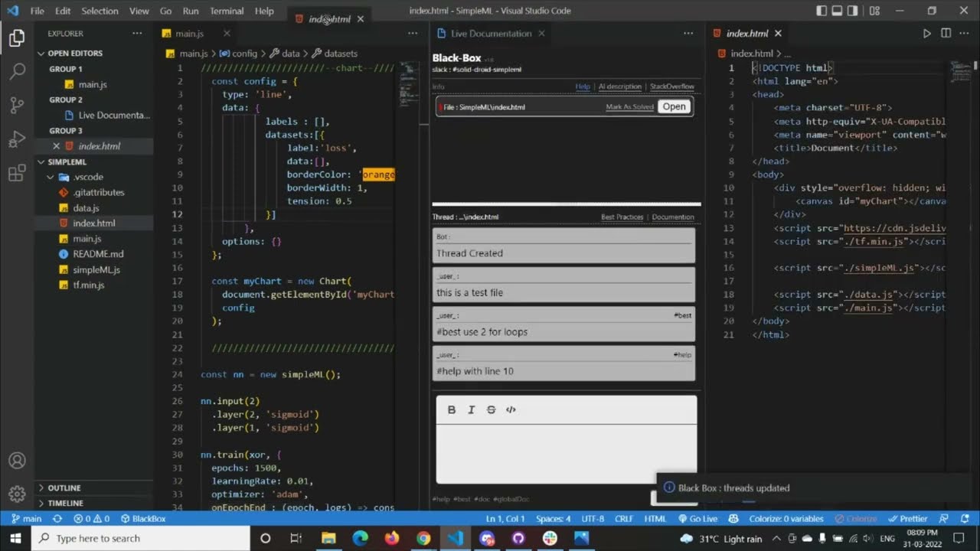Open Explorer panel more actions ellipsis

[x=137, y=34]
